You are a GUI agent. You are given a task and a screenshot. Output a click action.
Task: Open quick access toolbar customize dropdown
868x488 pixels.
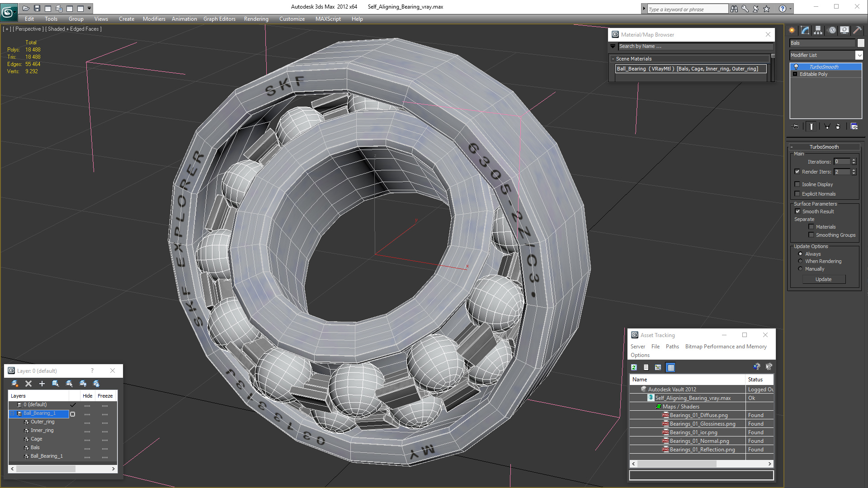click(x=90, y=8)
